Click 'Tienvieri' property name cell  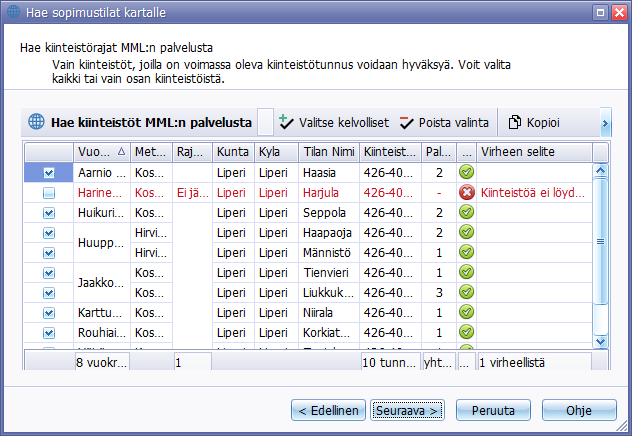329,273
